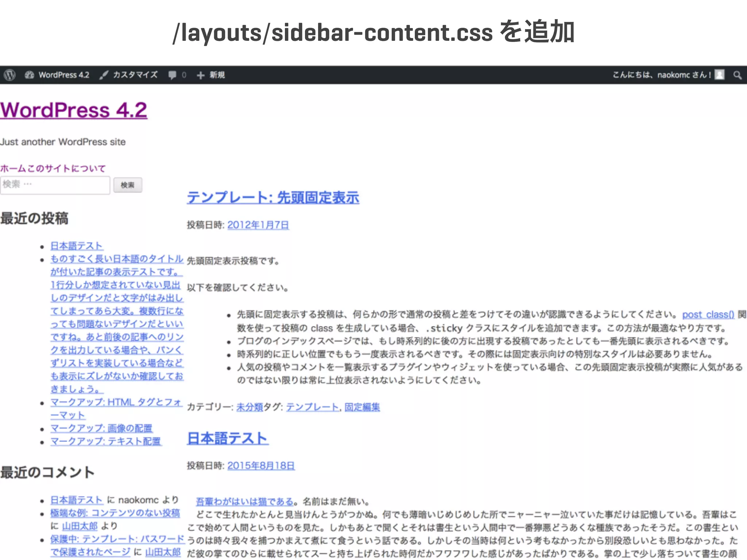Image resolution: width=747 pixels, height=560 pixels.
Task: Open マークアップ: テキスト配置 post link
Action: 106,441
